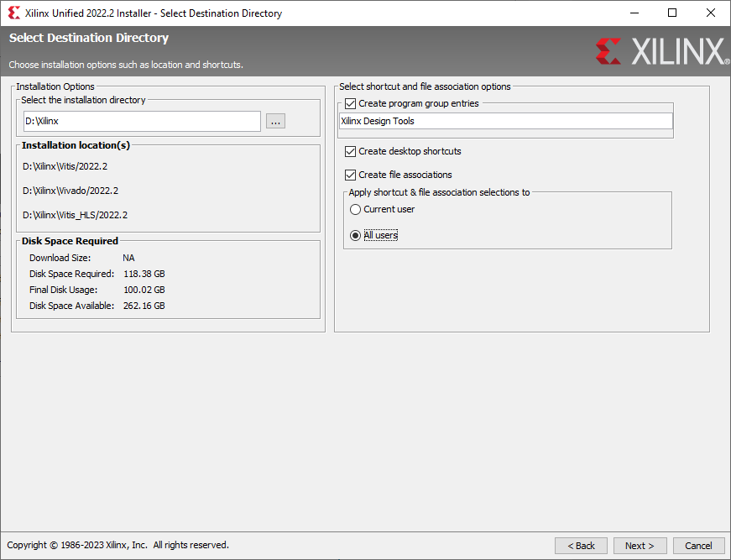
Task: Cancel the installation
Action: tap(698, 546)
